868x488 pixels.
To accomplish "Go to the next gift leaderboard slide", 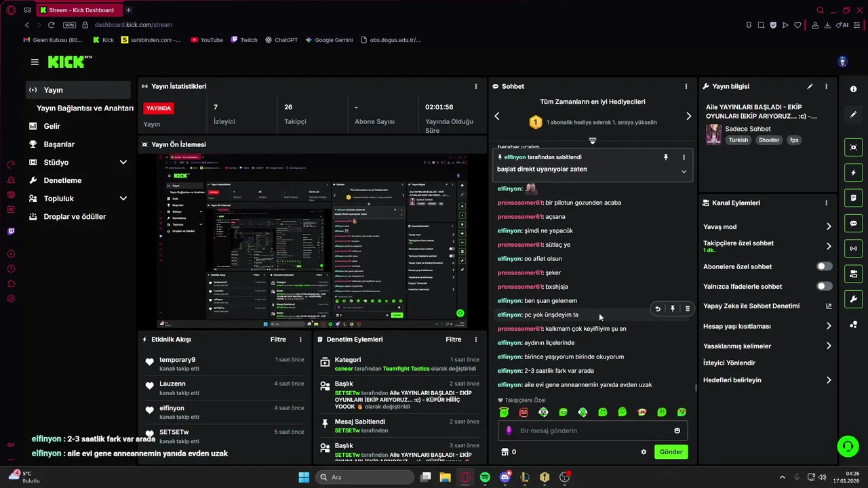I will tap(688, 116).
